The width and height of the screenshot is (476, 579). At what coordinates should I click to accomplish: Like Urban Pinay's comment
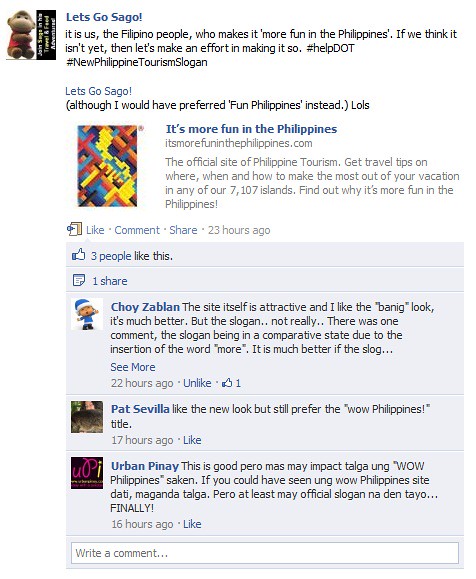192,524
